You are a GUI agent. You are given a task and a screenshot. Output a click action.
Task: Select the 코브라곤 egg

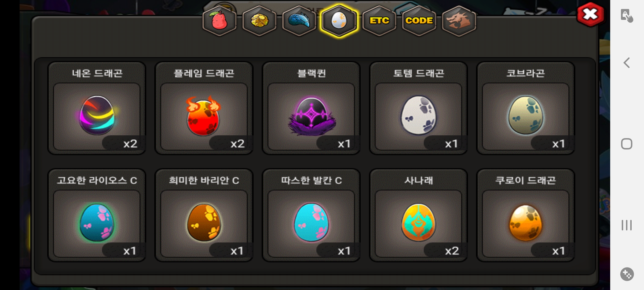[525, 108]
